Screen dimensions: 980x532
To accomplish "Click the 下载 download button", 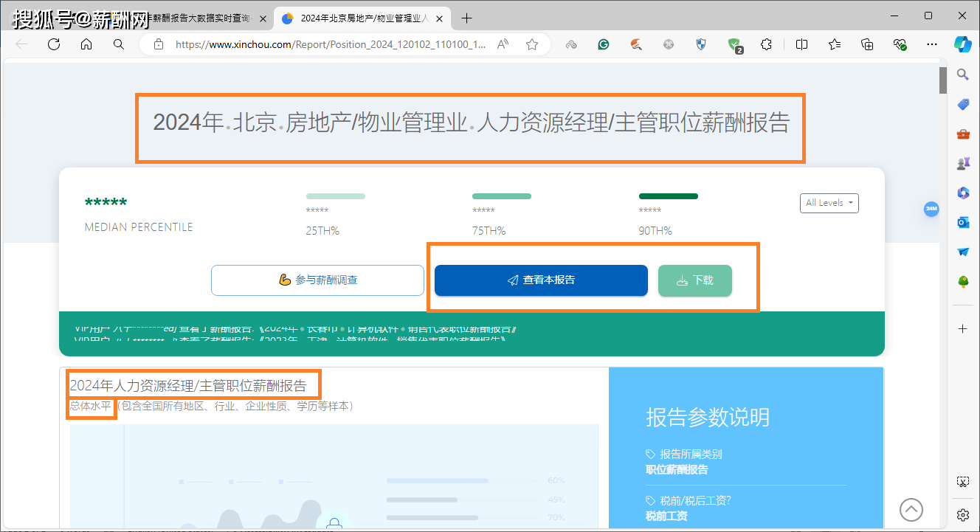I will (x=695, y=280).
